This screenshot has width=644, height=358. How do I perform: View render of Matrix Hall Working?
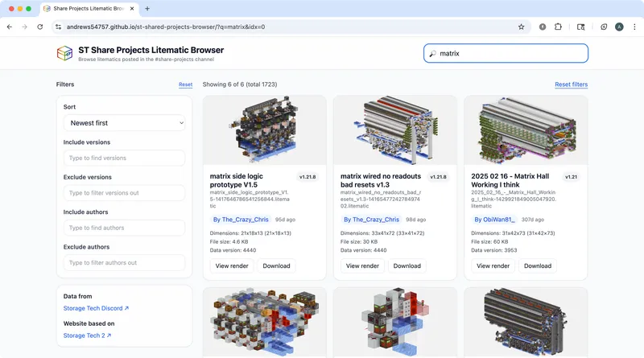click(x=493, y=265)
